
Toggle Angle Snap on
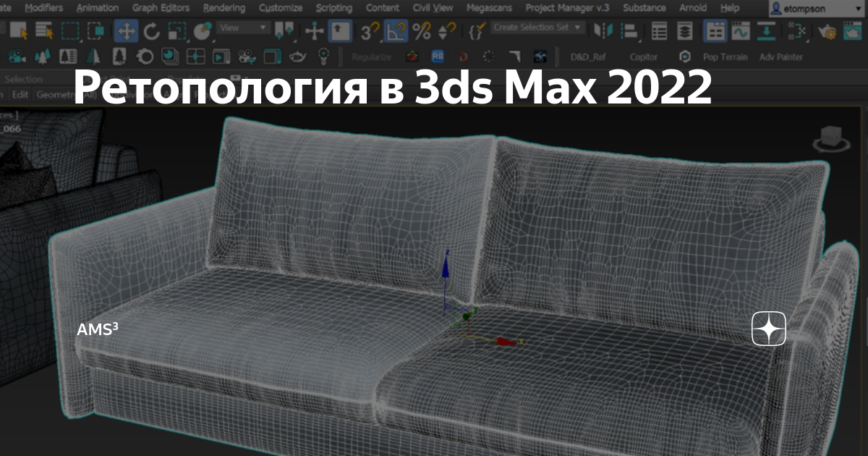395,32
